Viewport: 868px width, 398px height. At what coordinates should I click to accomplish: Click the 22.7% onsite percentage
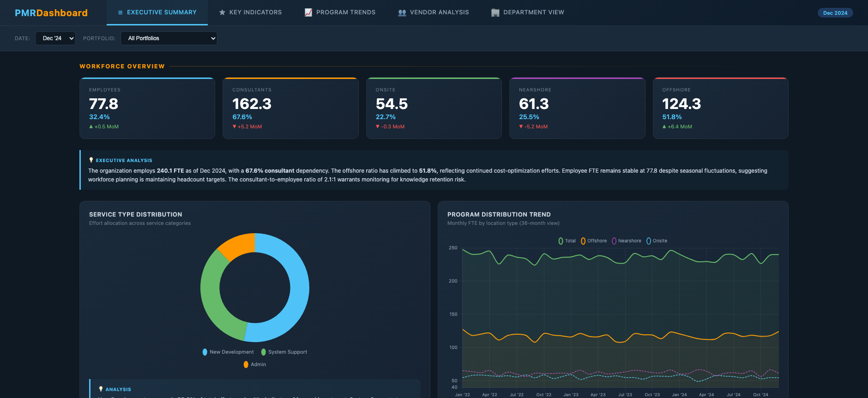[386, 117]
